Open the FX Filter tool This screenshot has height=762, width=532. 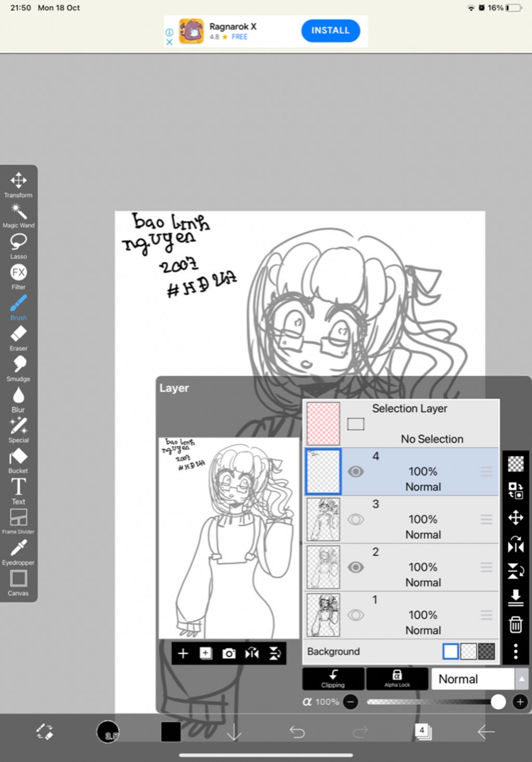tap(18, 277)
